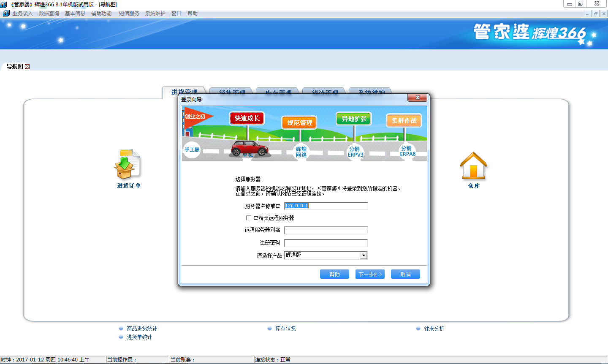
Task: Click the title bar application icon
Action: point(4,4)
